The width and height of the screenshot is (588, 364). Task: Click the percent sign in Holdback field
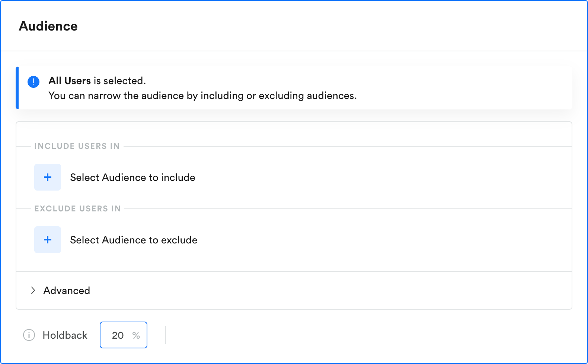pos(136,335)
